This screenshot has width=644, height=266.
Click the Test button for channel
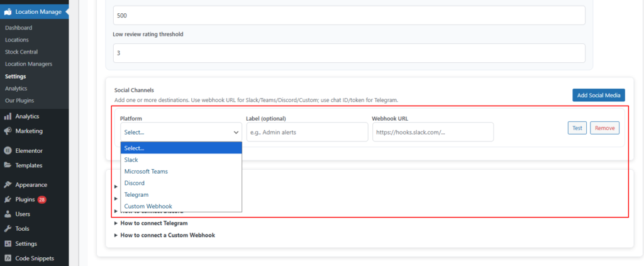point(576,128)
